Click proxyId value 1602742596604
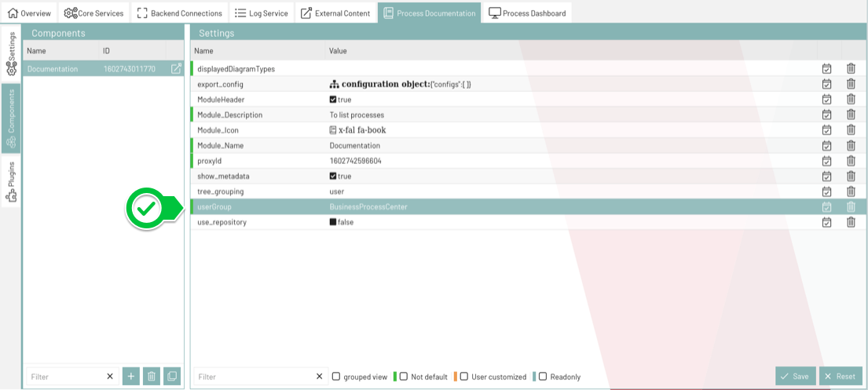This screenshot has width=868, height=390. point(355,161)
